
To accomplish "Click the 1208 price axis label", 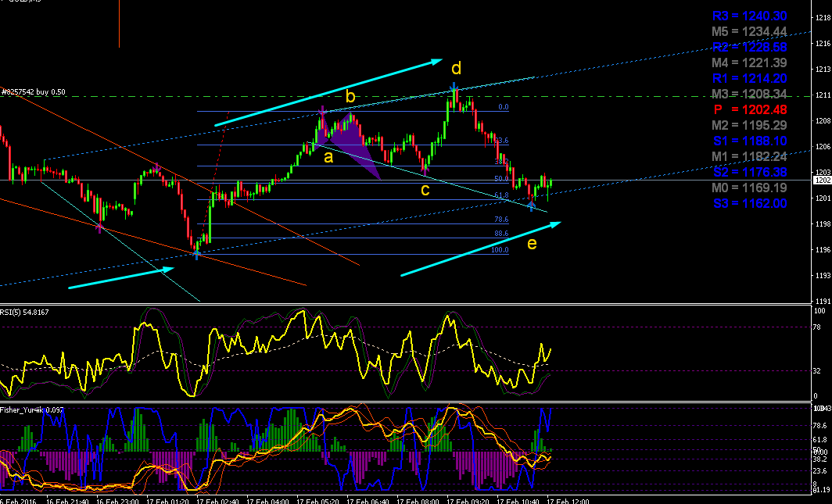I will point(823,121).
